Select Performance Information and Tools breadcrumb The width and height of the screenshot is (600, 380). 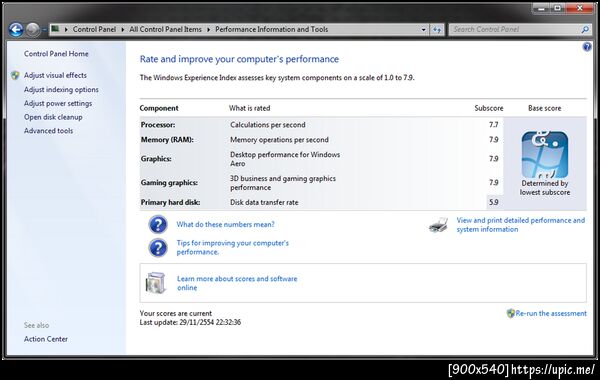271,29
